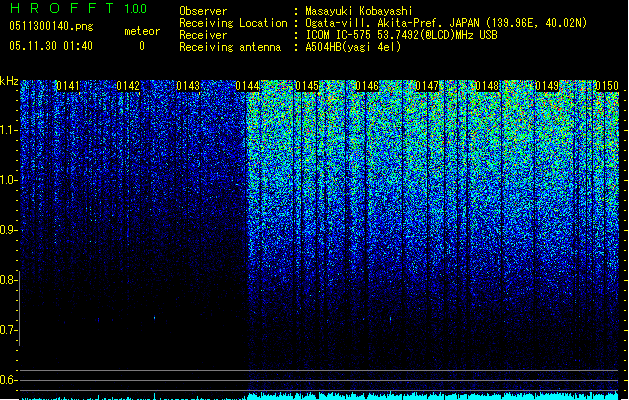Click time marker 0149

point(547,86)
